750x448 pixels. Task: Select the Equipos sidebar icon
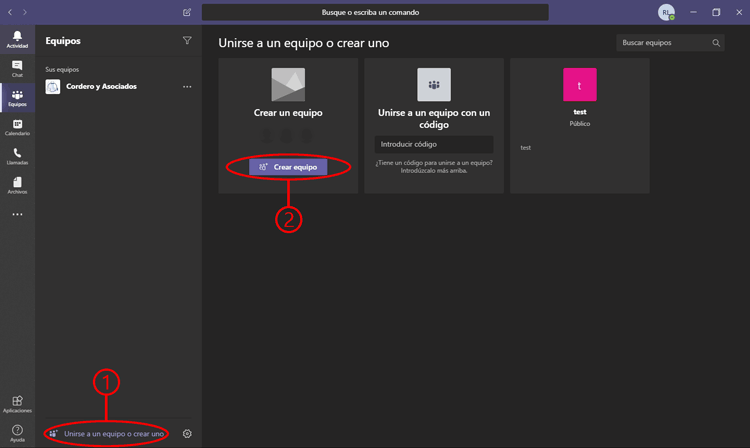coord(17,98)
